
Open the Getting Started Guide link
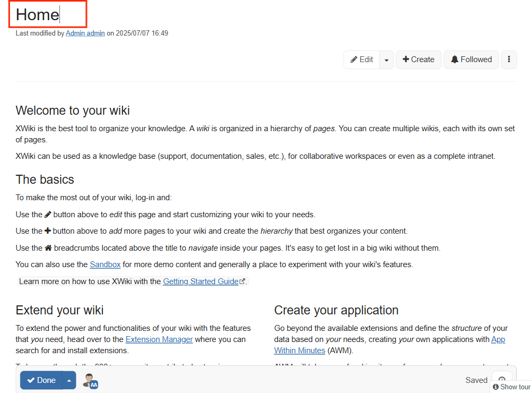pyautogui.click(x=200, y=281)
